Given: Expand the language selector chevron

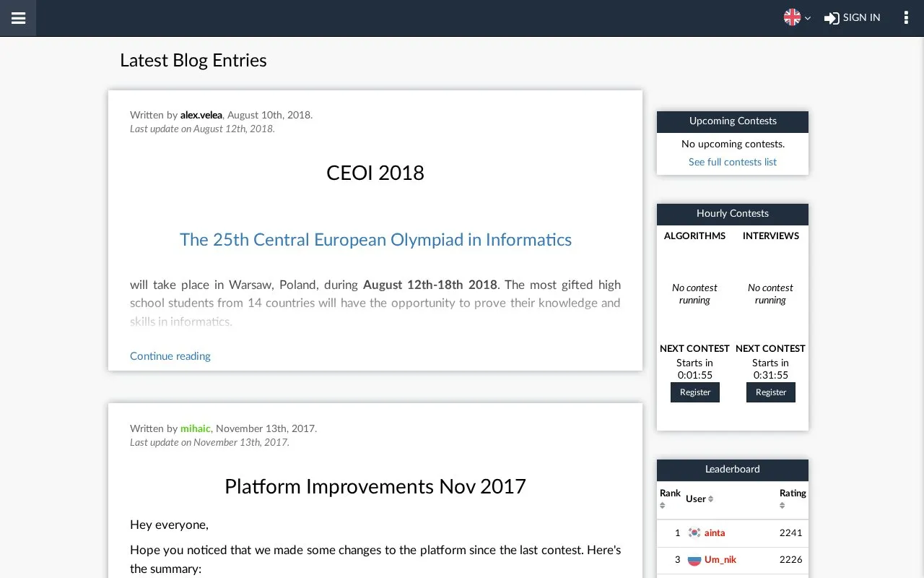Looking at the screenshot, I should coord(808,19).
